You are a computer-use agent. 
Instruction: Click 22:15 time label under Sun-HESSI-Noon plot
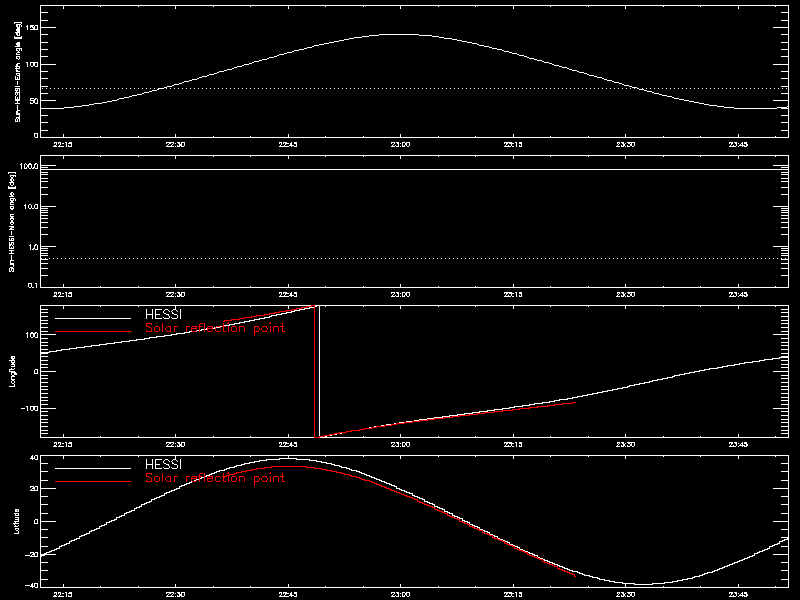(x=63, y=295)
